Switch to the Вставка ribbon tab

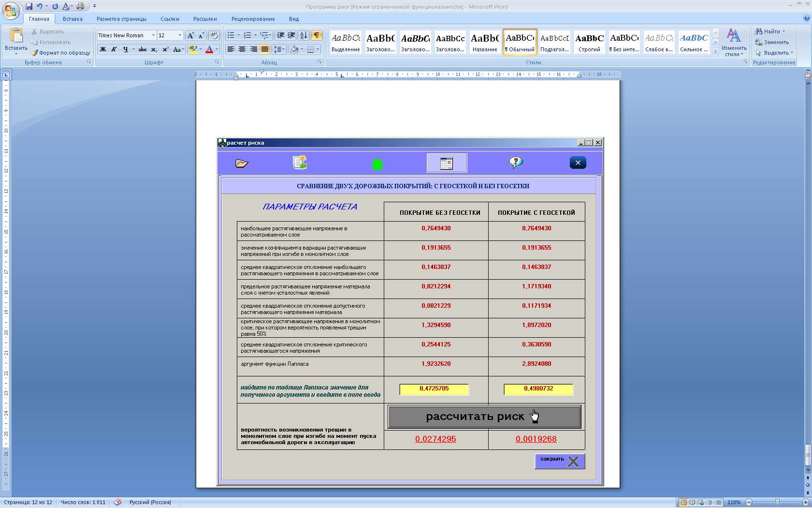[x=72, y=19]
